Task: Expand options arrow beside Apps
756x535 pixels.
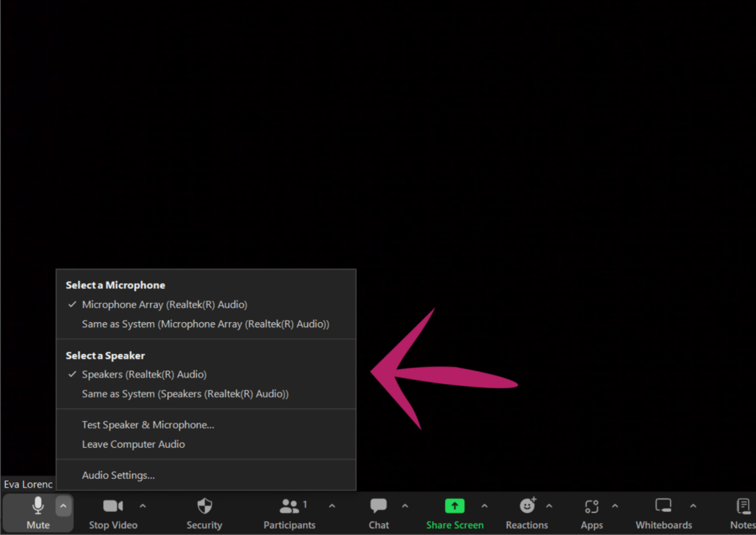Action: pos(615,506)
